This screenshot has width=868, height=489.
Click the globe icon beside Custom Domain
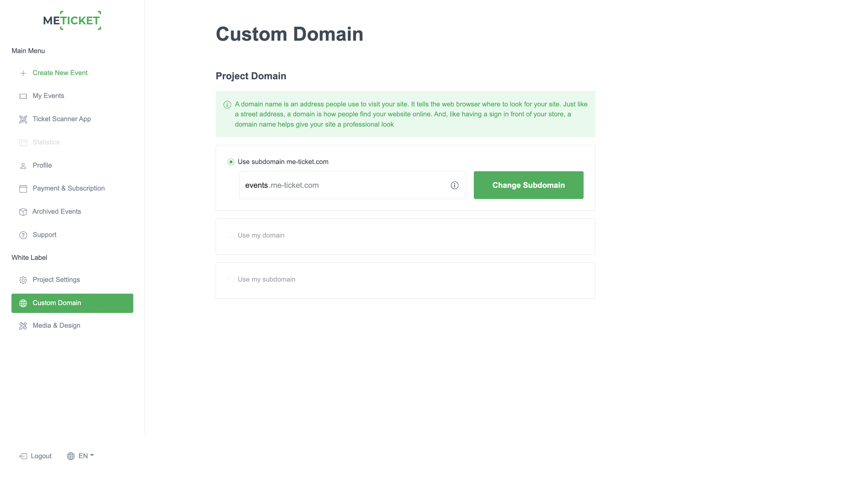click(23, 303)
